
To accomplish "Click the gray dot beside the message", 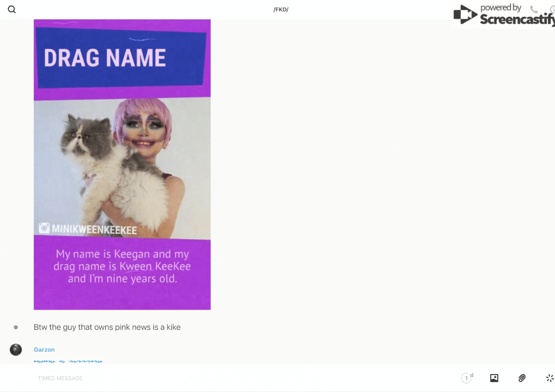I will 16,327.
